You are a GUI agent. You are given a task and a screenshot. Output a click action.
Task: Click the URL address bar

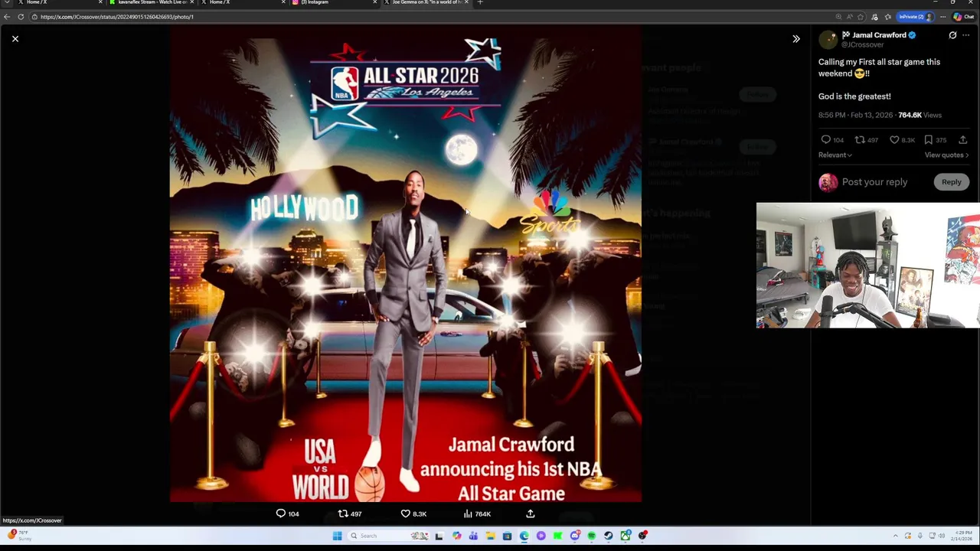429,17
